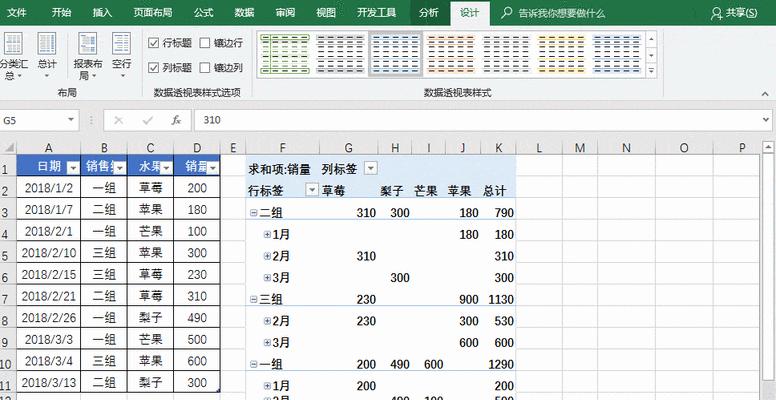
Task: Open the 报表布局 report layout button
Action: tap(88, 56)
